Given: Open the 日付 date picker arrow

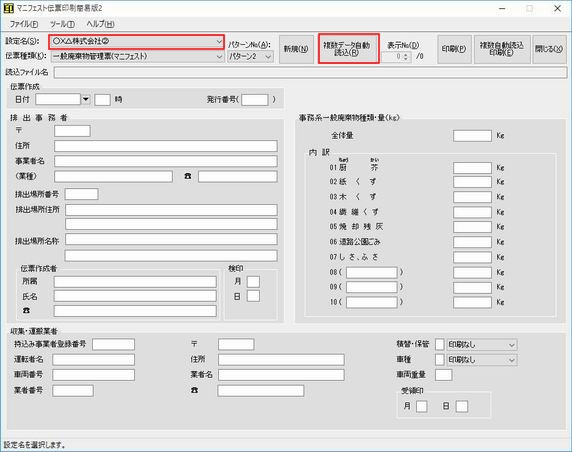Looking at the screenshot, I should [85, 99].
